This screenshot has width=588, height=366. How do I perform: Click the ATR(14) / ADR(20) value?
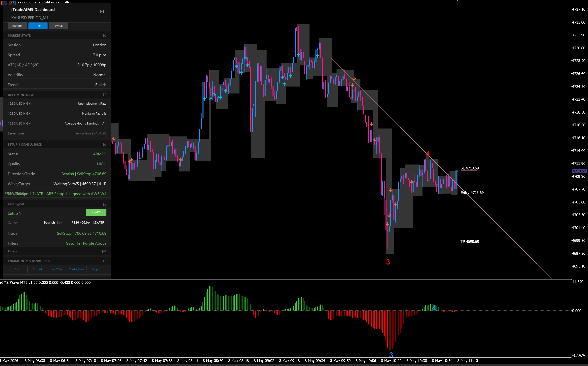click(92, 65)
